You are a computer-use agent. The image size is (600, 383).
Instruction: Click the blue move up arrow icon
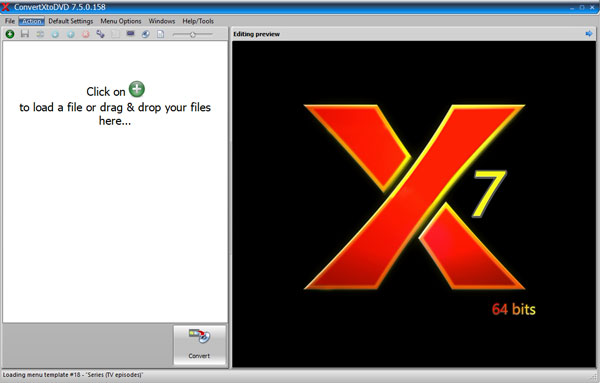pos(71,34)
